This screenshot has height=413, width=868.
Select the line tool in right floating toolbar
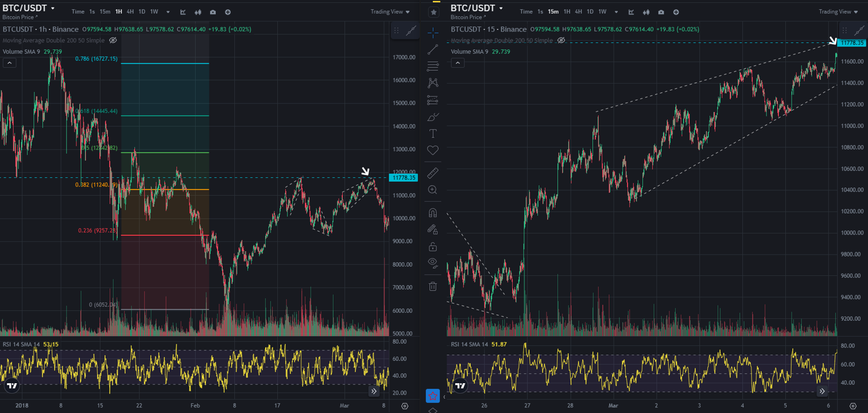pos(859,31)
